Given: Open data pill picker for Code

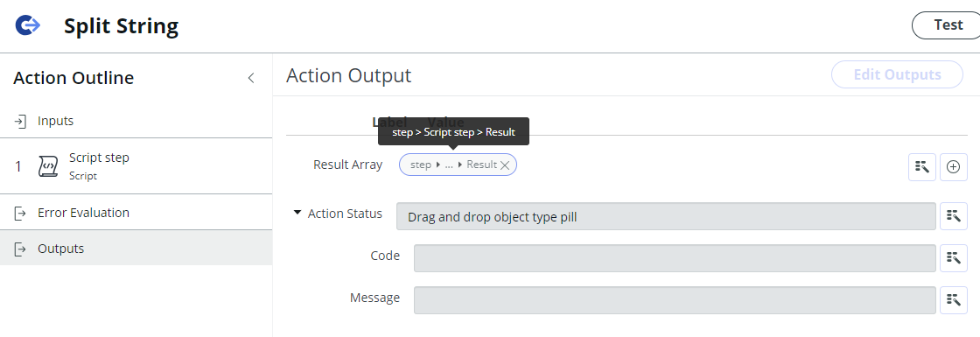Looking at the screenshot, I should point(954,258).
